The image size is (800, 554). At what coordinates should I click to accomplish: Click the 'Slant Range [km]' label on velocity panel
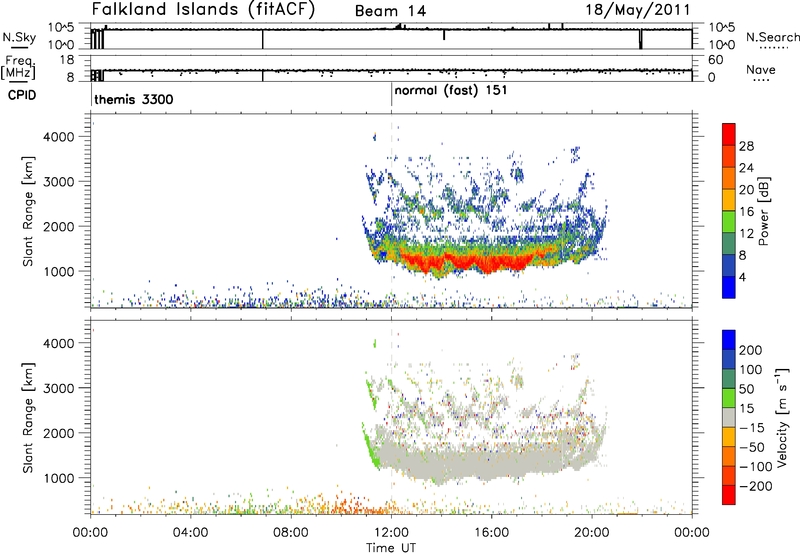[28, 418]
